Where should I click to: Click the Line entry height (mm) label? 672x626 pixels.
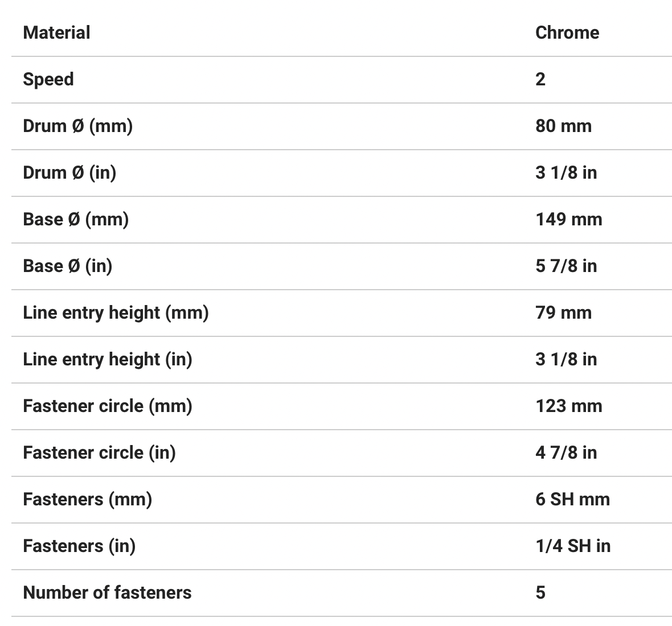[116, 312]
